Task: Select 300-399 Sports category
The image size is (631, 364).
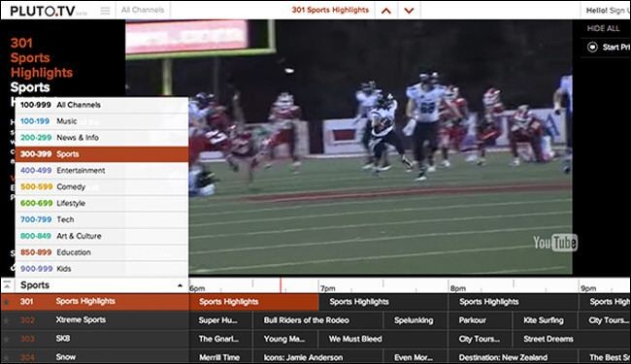Action: (x=102, y=154)
